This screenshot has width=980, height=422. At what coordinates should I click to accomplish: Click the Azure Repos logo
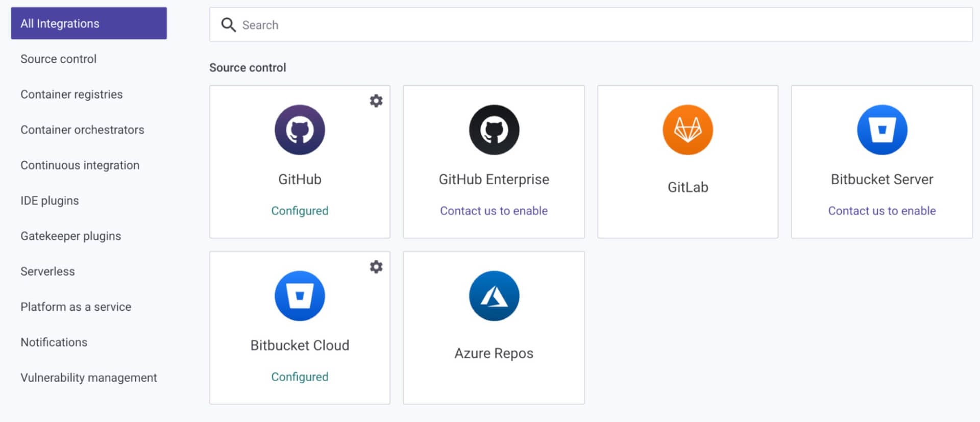[x=494, y=296]
